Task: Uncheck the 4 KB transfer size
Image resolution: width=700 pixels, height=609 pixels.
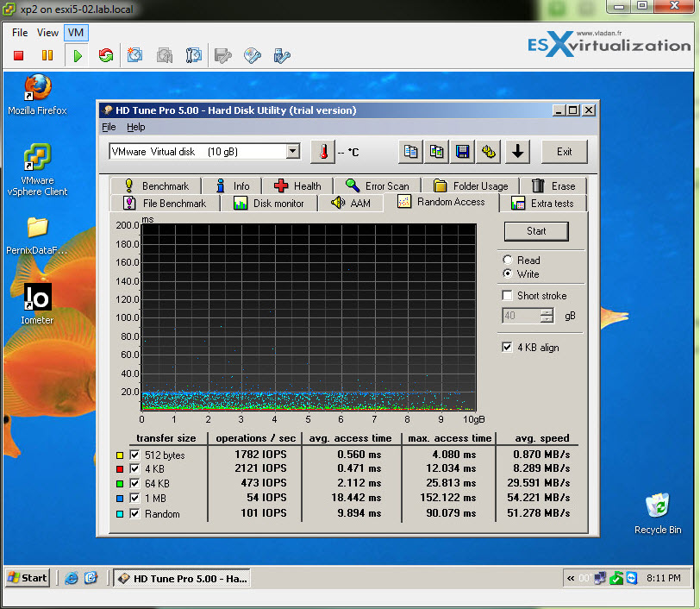Action: (x=134, y=468)
